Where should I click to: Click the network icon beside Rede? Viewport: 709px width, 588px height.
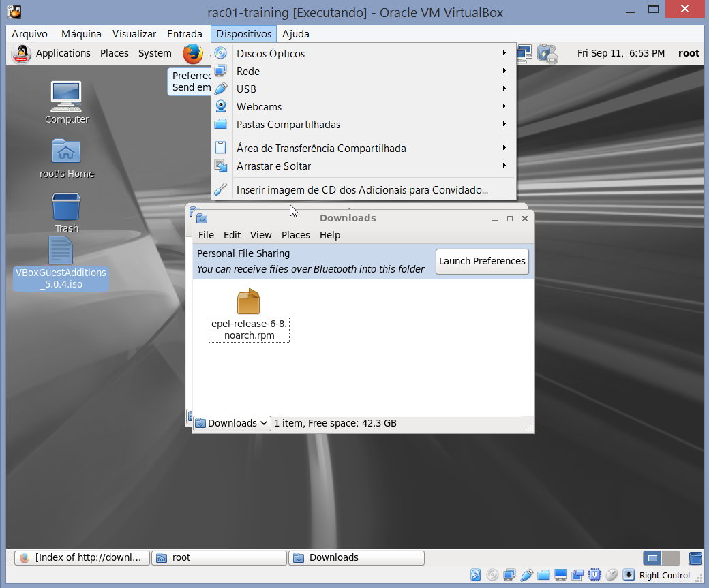pos(221,71)
